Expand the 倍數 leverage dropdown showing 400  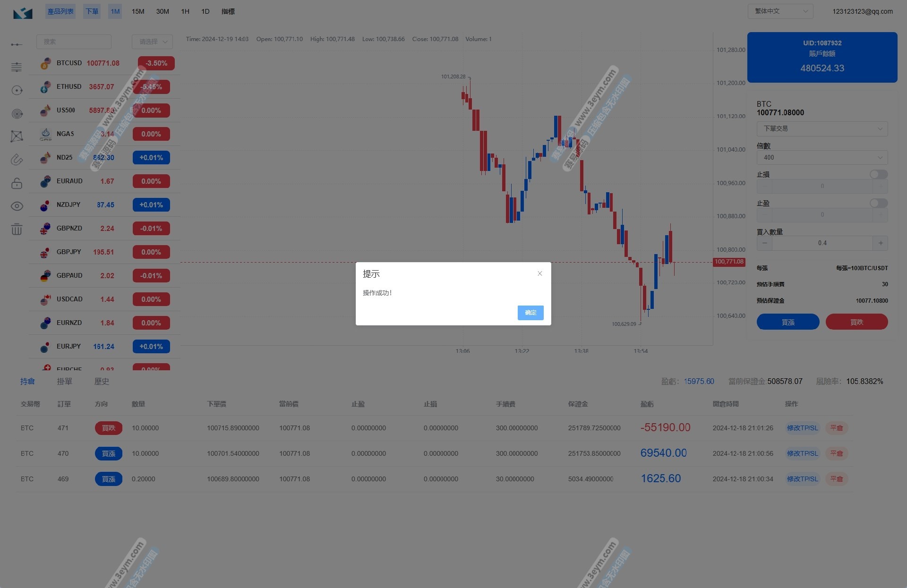coord(822,157)
